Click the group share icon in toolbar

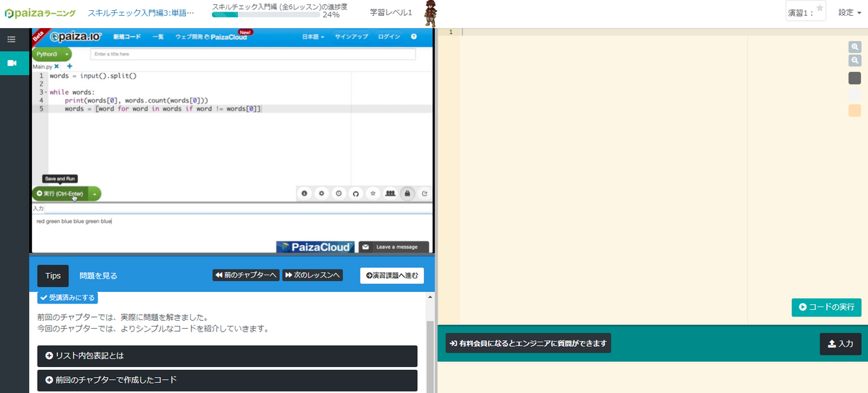point(390,194)
